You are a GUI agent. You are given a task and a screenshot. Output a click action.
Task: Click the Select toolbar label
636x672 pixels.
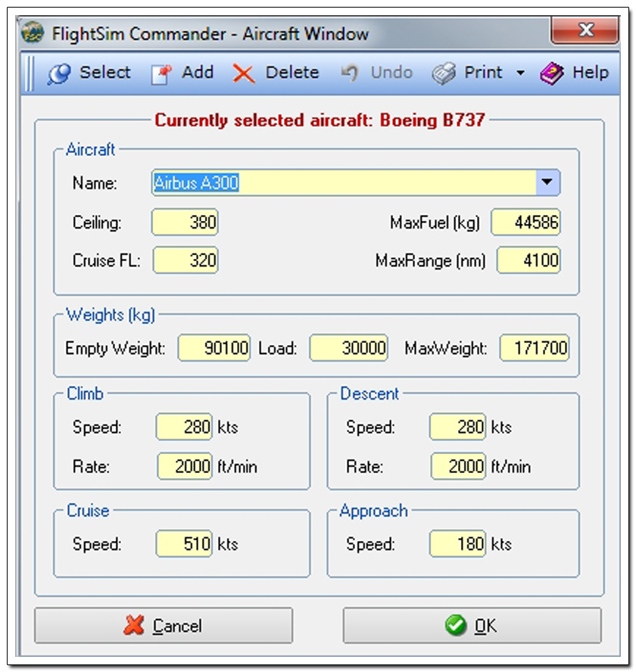pyautogui.click(x=105, y=73)
